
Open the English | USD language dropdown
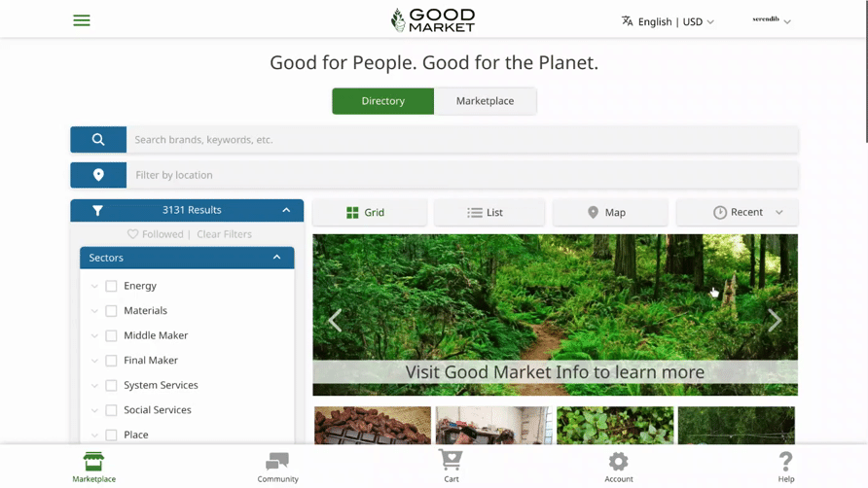coord(669,21)
